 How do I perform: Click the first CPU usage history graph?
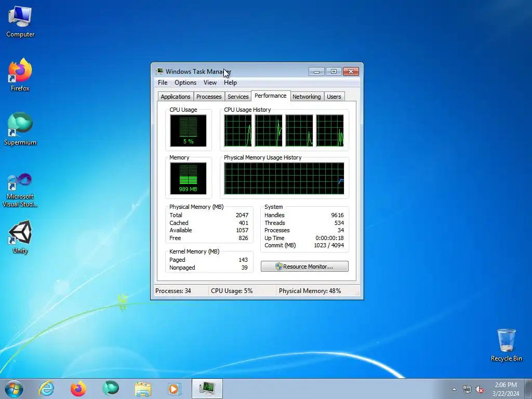[x=238, y=130]
